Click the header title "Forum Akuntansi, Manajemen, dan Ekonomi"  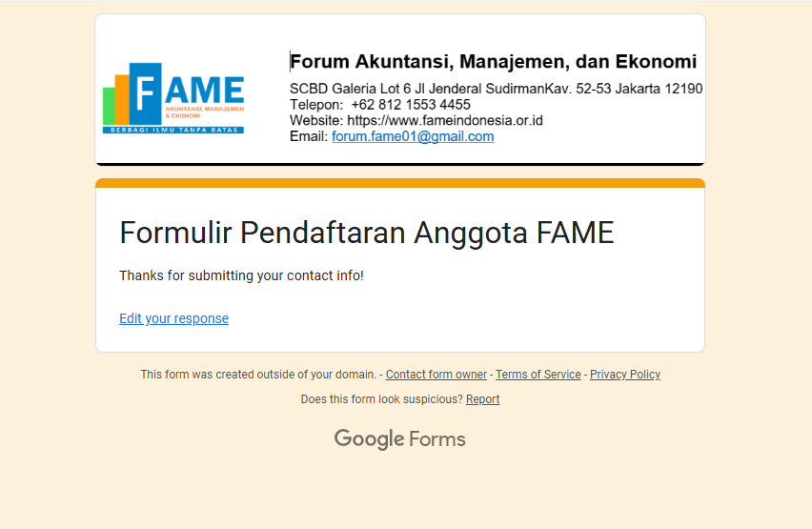[493, 62]
